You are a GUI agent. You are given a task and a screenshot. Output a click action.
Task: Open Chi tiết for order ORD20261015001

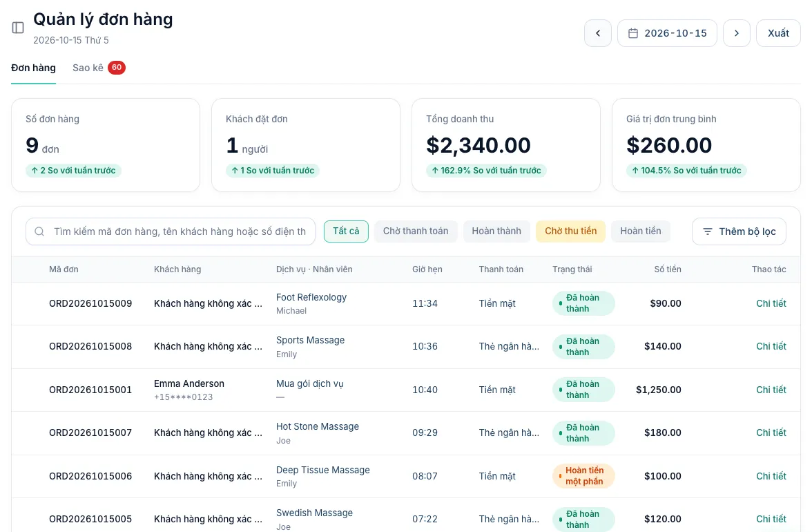click(771, 390)
